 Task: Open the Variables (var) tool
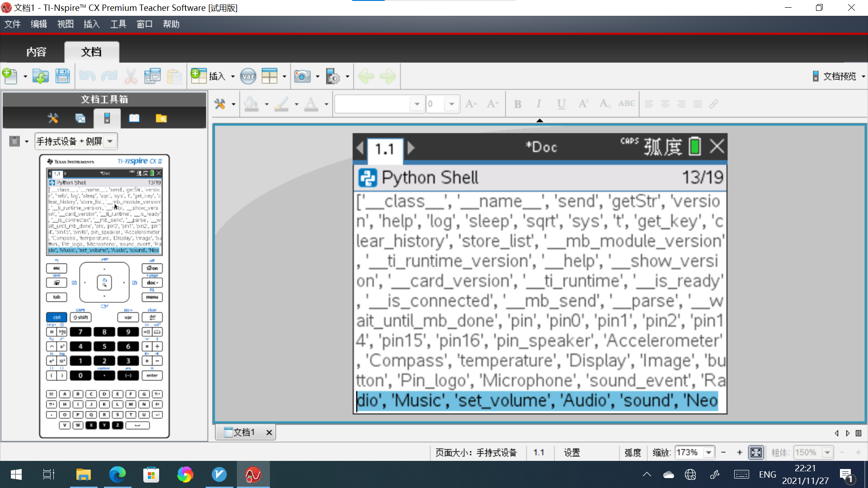pyautogui.click(x=248, y=76)
